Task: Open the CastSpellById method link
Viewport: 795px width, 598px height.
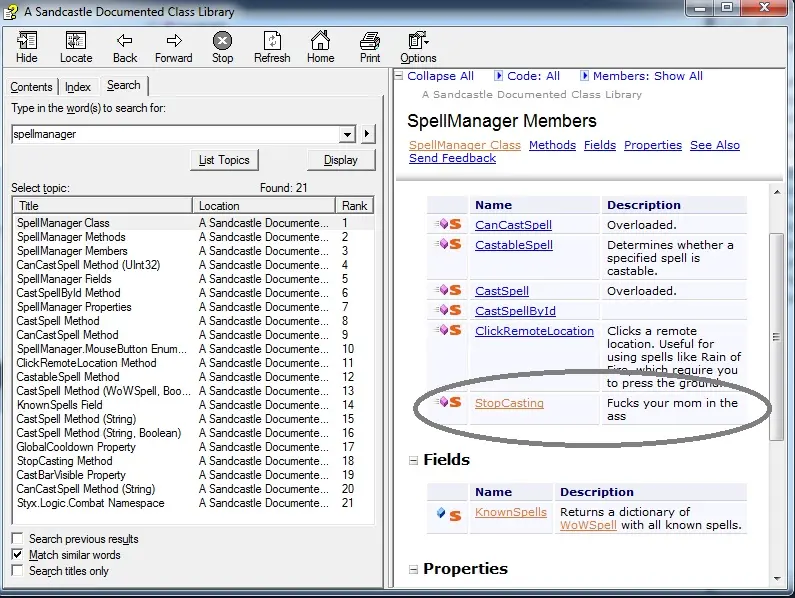Action: tap(515, 311)
